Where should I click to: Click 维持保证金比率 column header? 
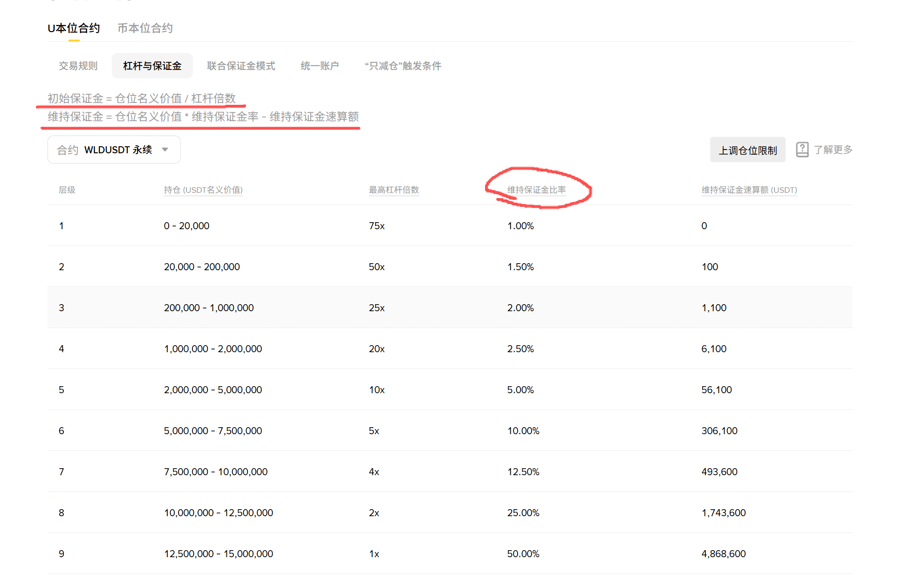536,190
